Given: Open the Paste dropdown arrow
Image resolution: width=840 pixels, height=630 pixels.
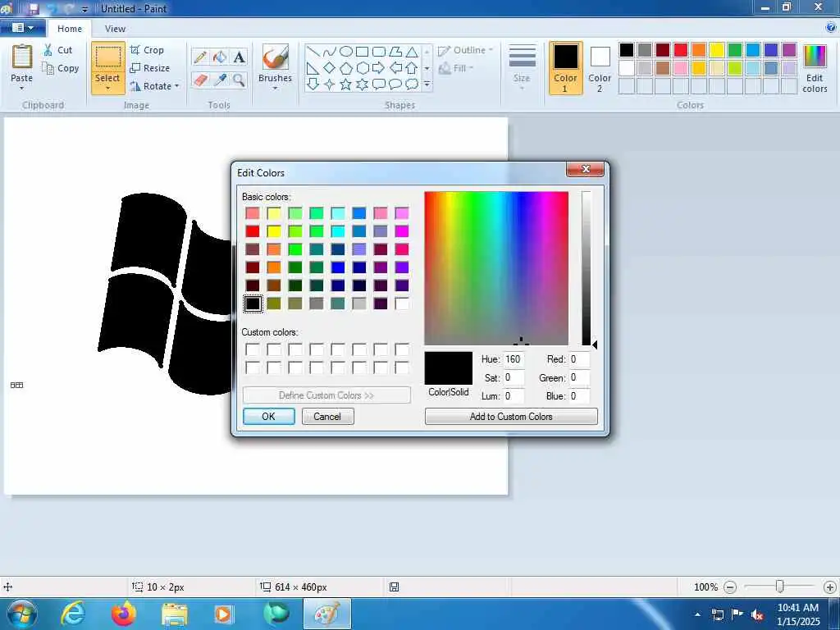Looking at the screenshot, I should (x=22, y=89).
